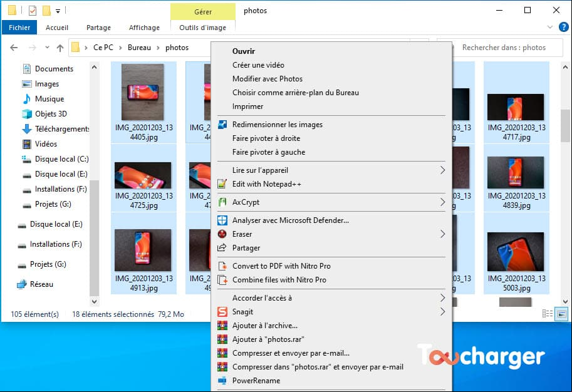Select Compresser dans "photos.rar" et envoyer par e-mail
This screenshot has width=572, height=392.
pyautogui.click(x=331, y=367)
